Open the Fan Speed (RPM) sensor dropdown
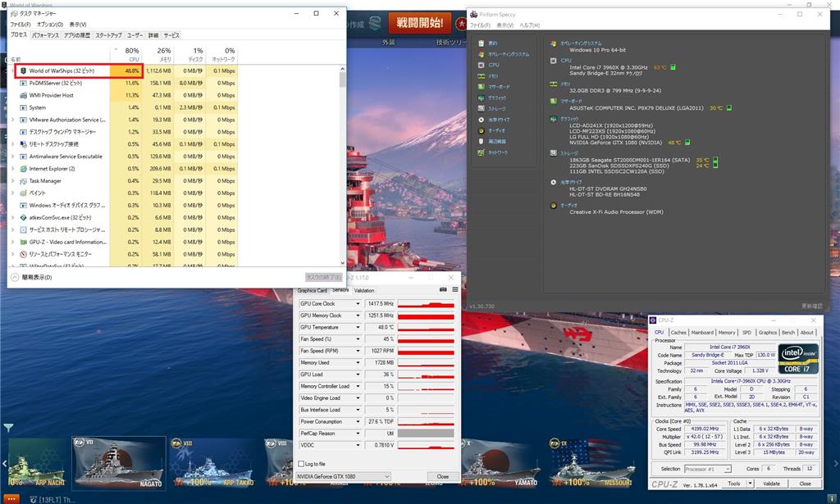This screenshot has width=840, height=504. [358, 351]
